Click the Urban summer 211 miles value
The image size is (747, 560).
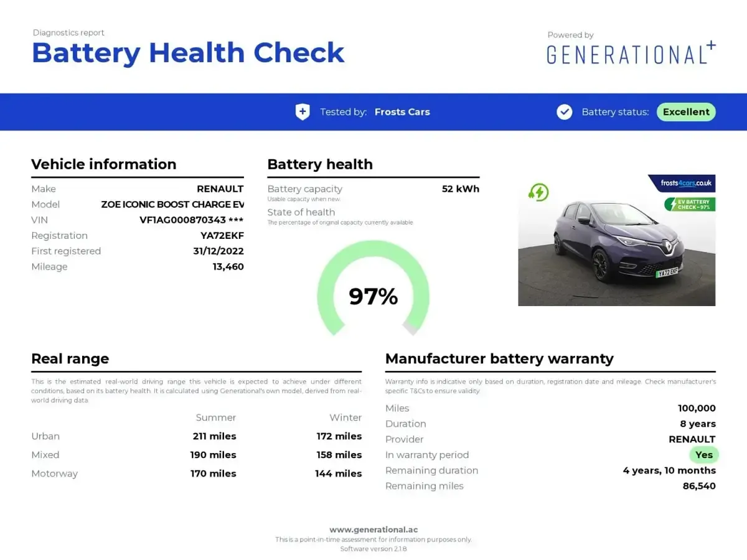215,436
